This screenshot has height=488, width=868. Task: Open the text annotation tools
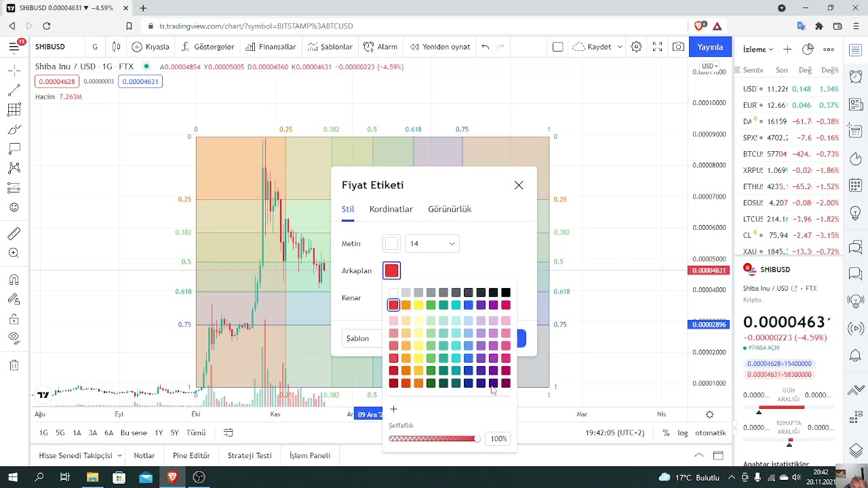coord(14,148)
